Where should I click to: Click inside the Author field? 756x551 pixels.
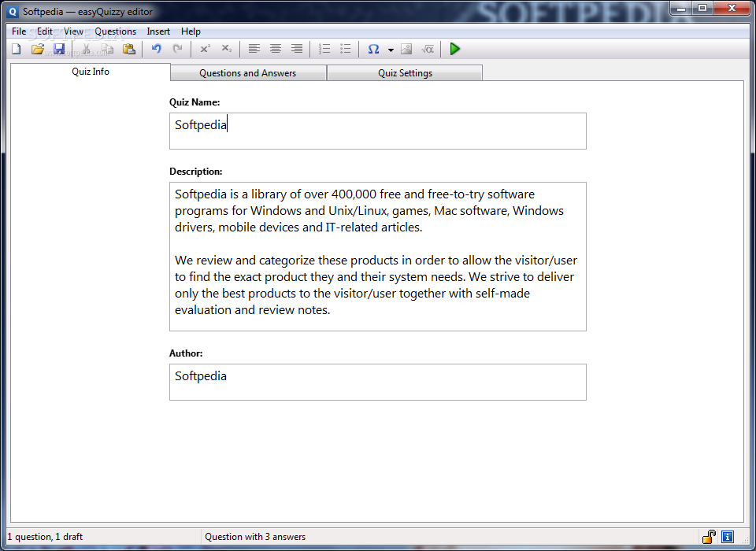377,382
